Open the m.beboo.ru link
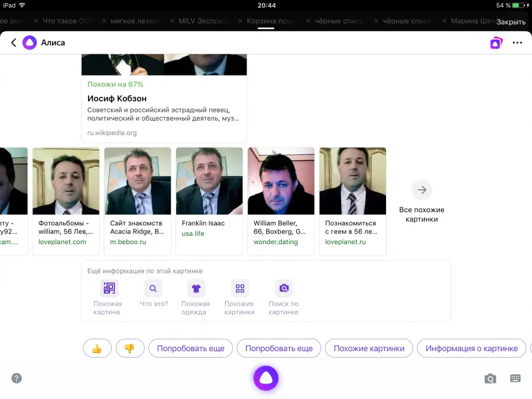Viewport: 532px width, 399px height. point(128,242)
